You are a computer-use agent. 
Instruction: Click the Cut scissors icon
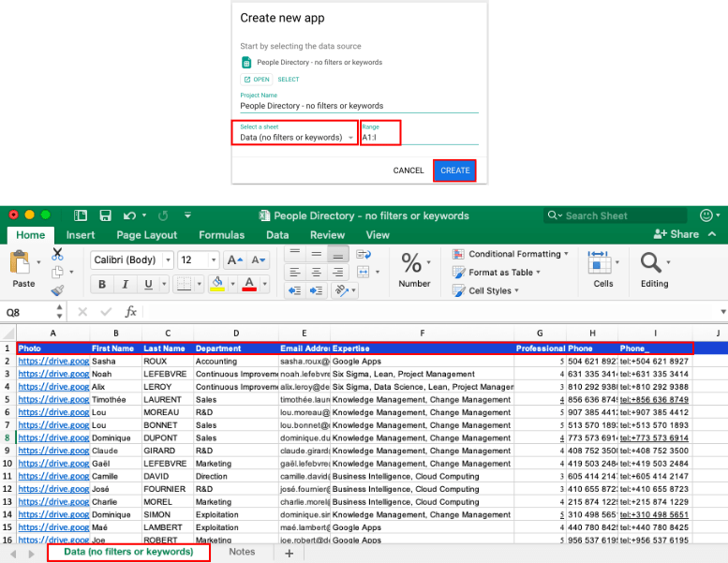point(57,254)
